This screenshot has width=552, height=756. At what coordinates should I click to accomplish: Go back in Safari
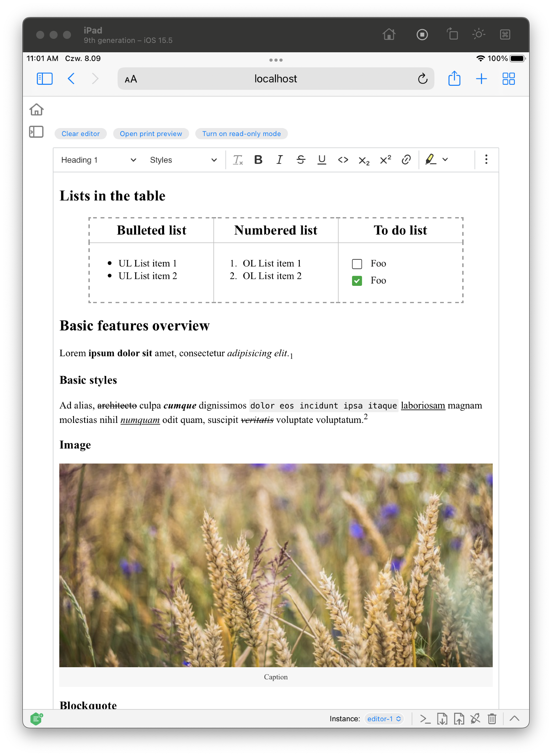coord(71,79)
